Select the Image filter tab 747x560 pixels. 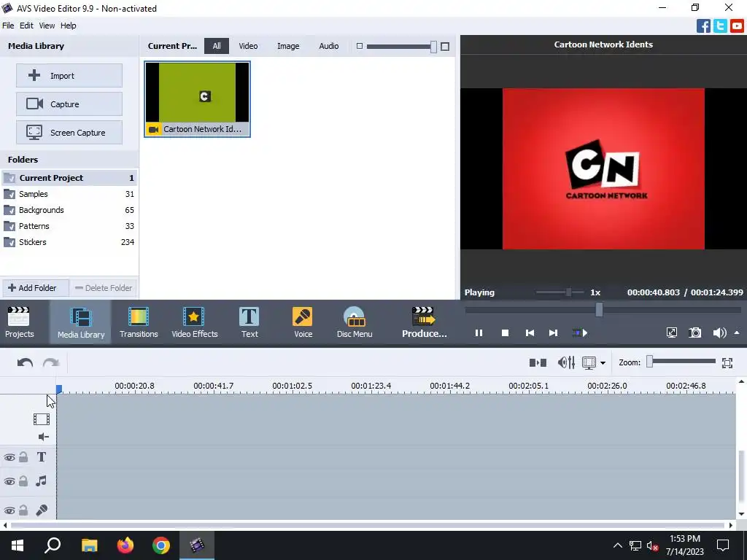[288, 46]
